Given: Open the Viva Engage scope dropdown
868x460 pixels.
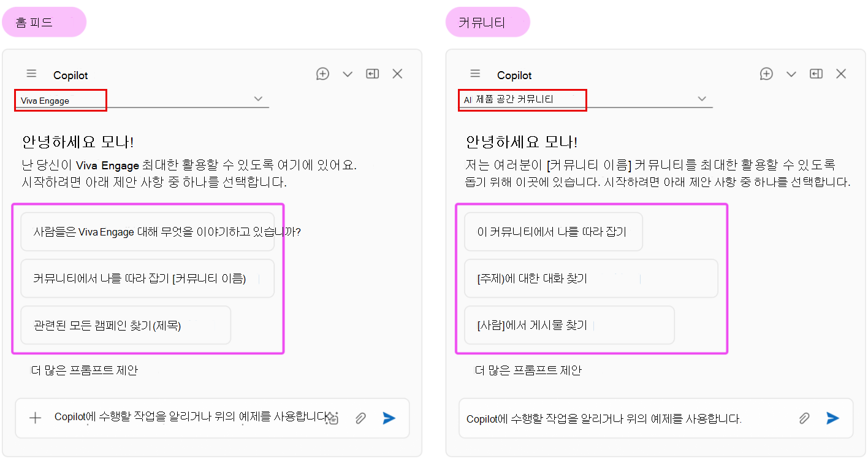Looking at the screenshot, I should pyautogui.click(x=142, y=100).
